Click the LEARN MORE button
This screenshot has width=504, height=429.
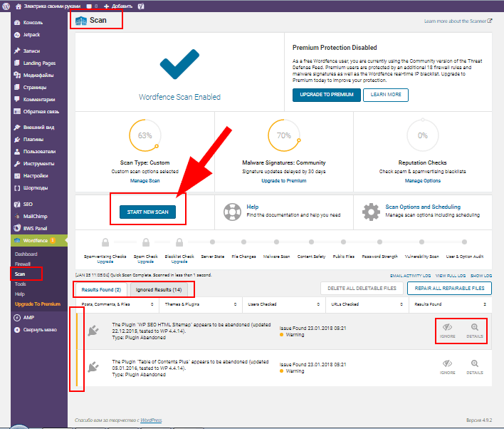385,95
